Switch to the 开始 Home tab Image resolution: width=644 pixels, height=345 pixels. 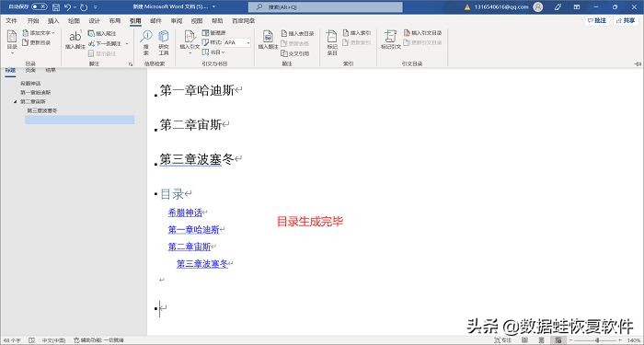coord(33,20)
